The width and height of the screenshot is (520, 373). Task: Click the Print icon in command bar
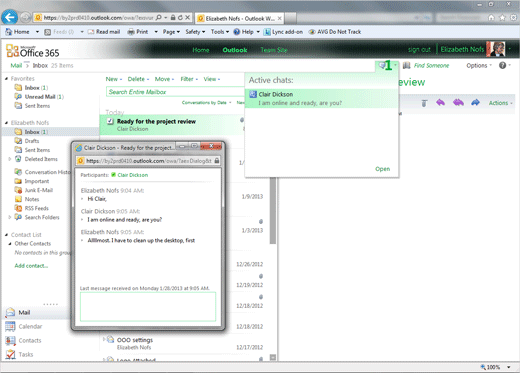point(131,32)
